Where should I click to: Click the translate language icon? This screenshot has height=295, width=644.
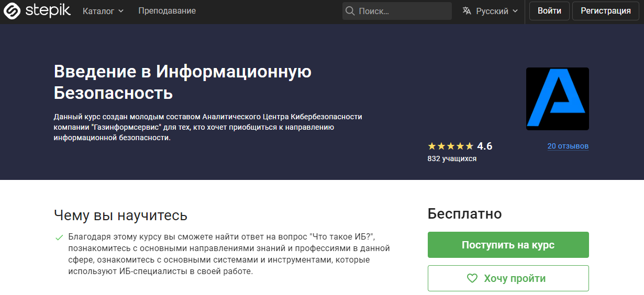point(467,11)
